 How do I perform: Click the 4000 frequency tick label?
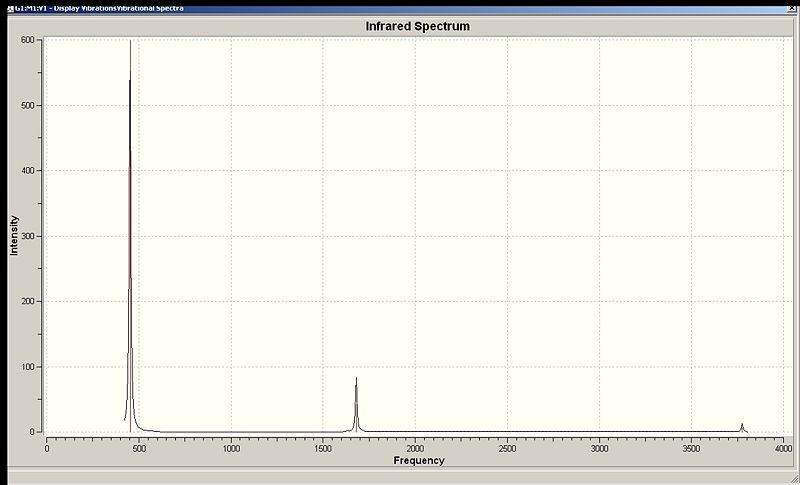[x=783, y=449]
